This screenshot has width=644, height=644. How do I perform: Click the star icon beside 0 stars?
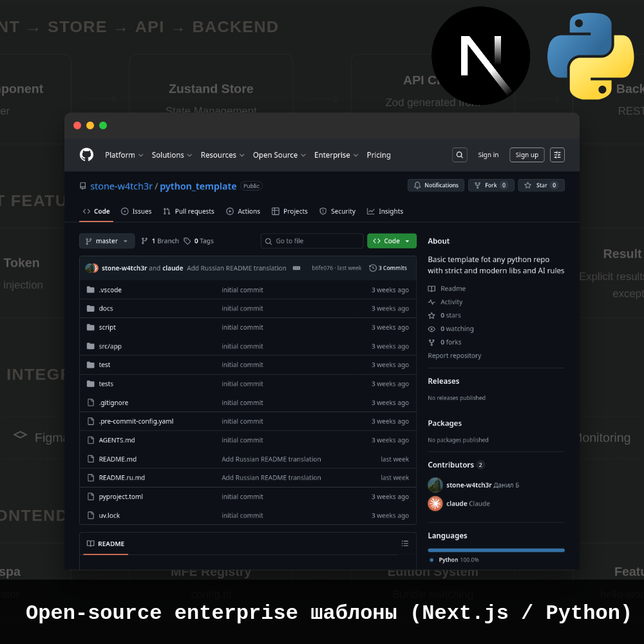431,316
